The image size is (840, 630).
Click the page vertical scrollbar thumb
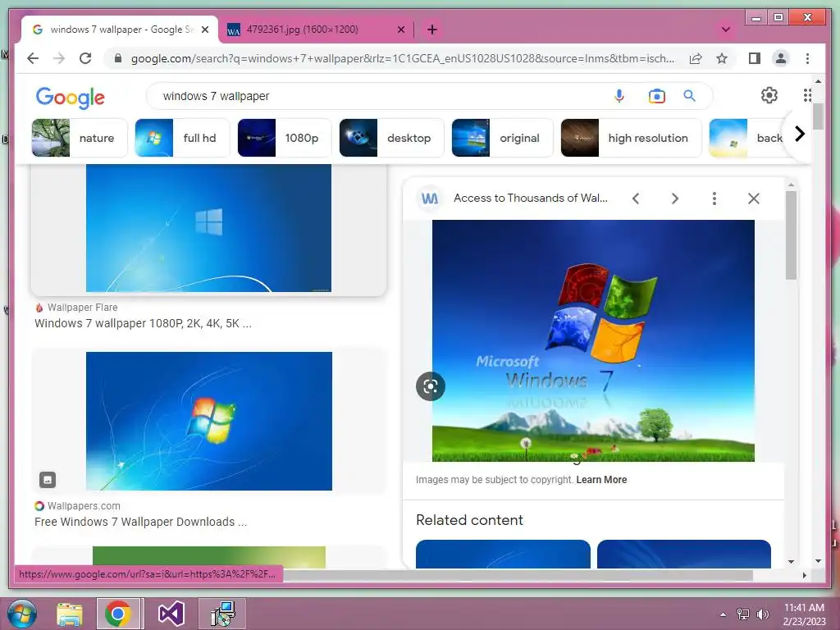point(818,116)
